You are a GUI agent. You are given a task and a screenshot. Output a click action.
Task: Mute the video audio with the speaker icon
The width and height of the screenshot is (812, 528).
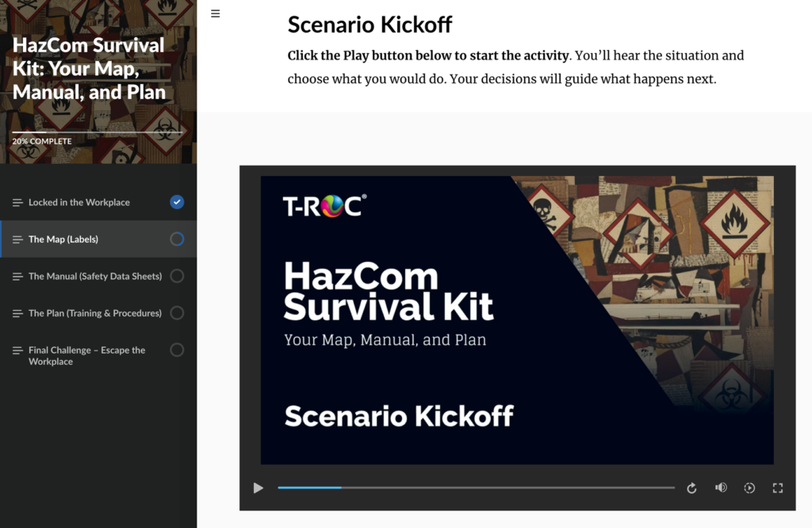721,488
